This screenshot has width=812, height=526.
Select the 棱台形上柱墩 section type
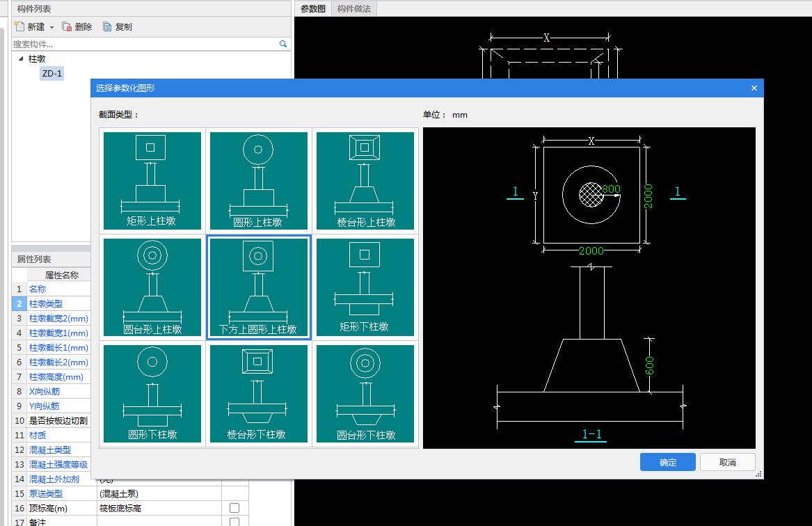(365, 180)
